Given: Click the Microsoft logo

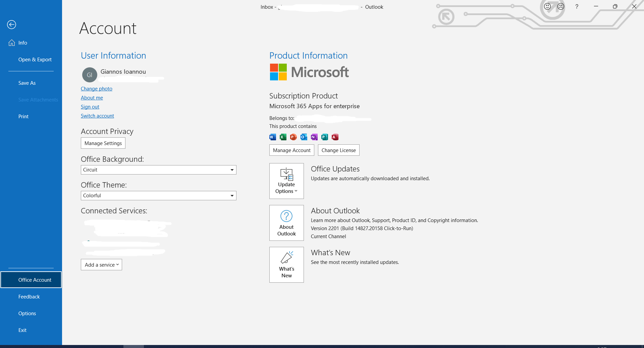Looking at the screenshot, I should pos(309,72).
